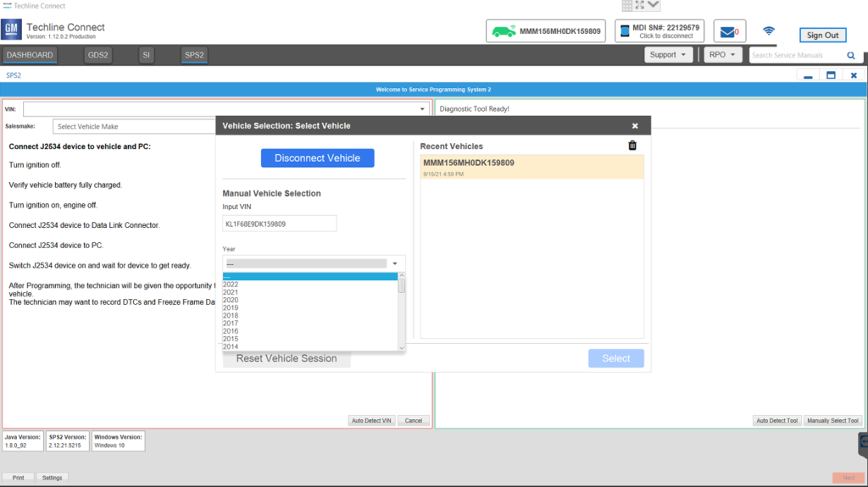Click the Wi-Fi signal icon
Image resolution: width=868 pixels, height=487 pixels.
(x=769, y=31)
